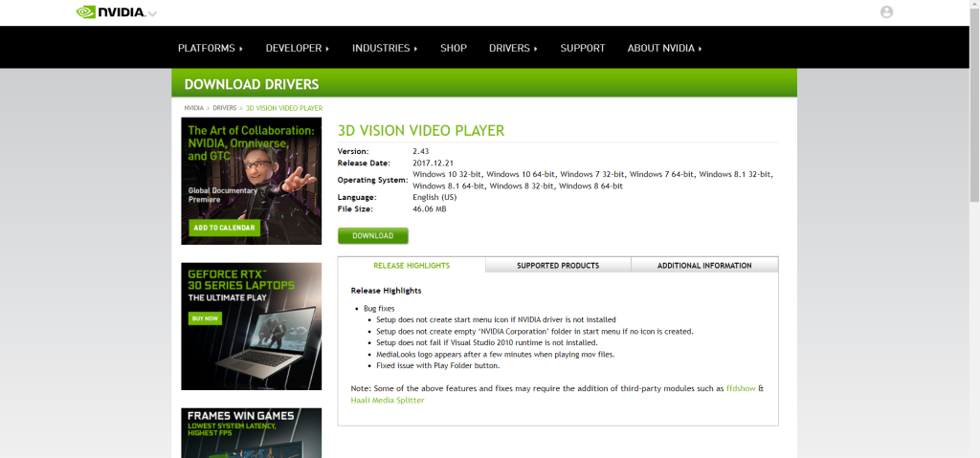Open the Haali Media Splitter link
The image size is (980, 458).
tap(388, 400)
